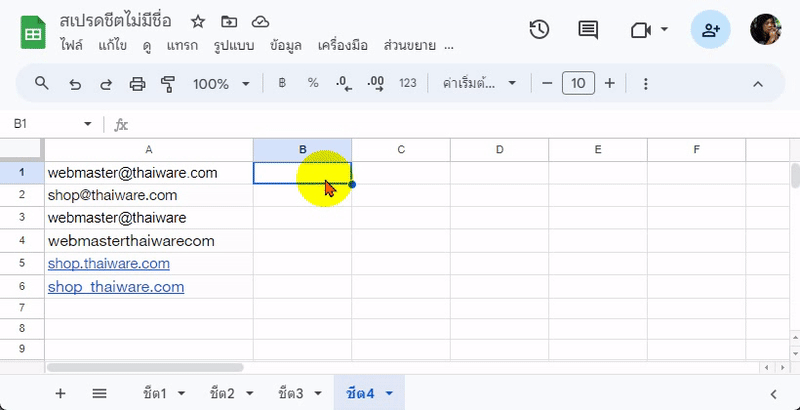Click the font size input field
The image size is (800, 410).
[x=578, y=84]
